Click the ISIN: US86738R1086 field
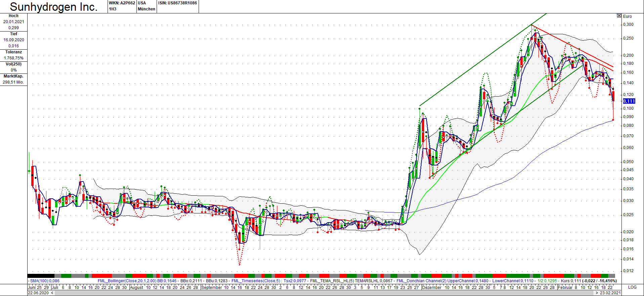Screen dimensions: 644x296 pos(177,3)
